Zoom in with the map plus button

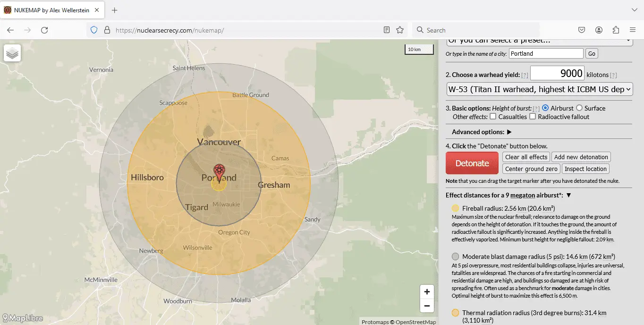point(426,292)
